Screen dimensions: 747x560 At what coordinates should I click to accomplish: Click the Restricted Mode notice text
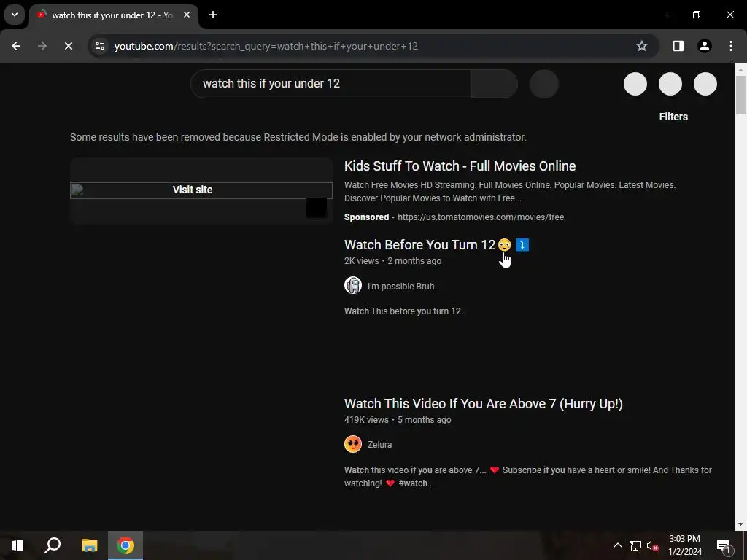(298, 137)
